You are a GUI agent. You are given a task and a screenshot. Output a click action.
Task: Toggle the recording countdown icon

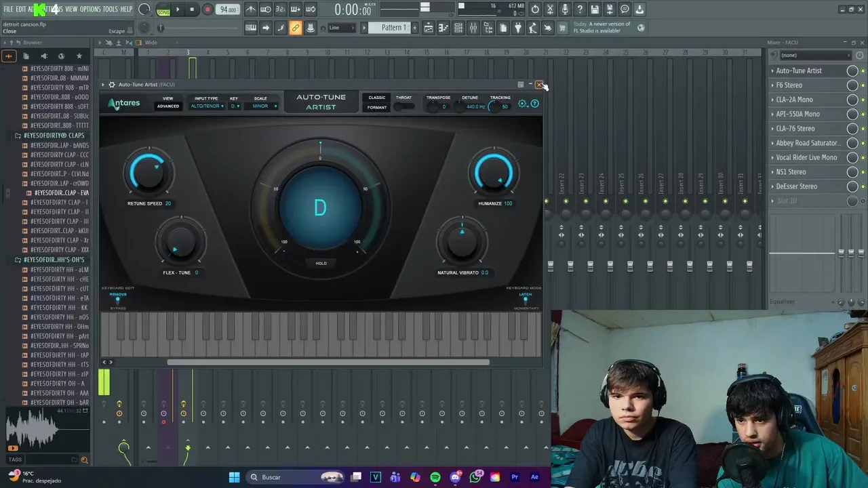pyautogui.click(x=281, y=9)
